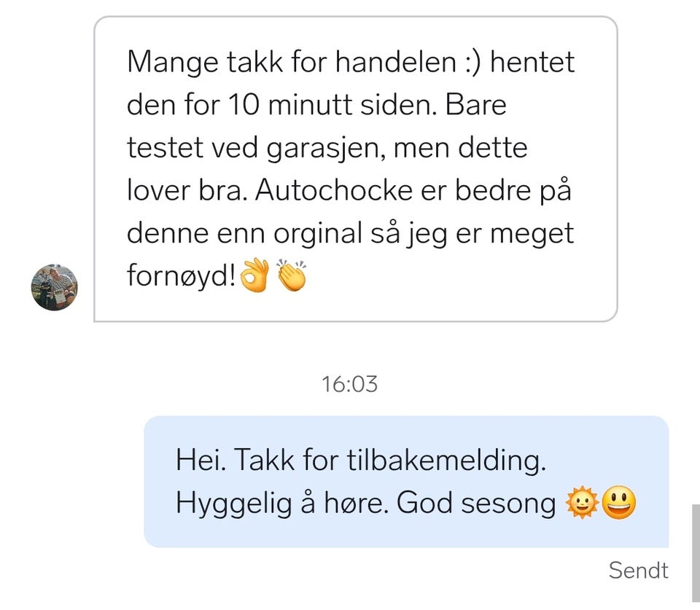This screenshot has height=610, width=700.
Task: Click the word "Autochocke" in the message
Action: [x=333, y=190]
